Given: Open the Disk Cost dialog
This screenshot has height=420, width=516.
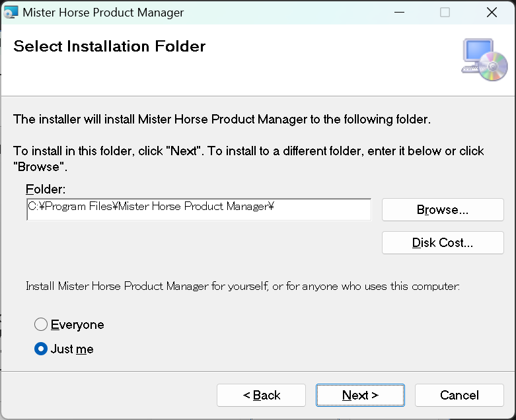Looking at the screenshot, I should coord(442,242).
